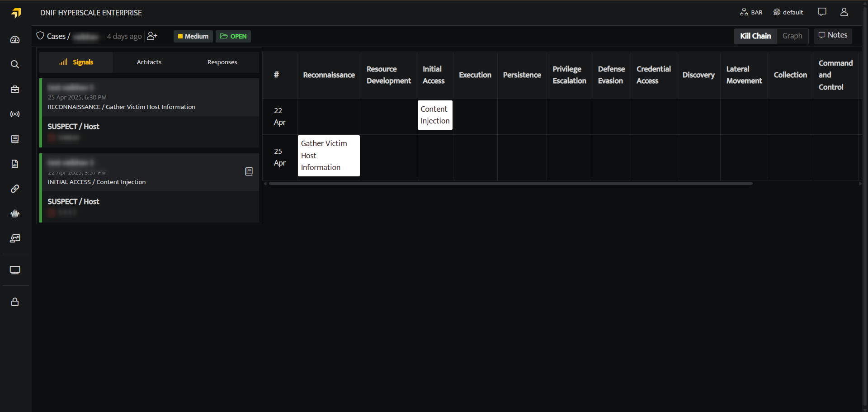Open the user profile icon
Image resolution: width=868 pixels, height=412 pixels.
point(844,12)
